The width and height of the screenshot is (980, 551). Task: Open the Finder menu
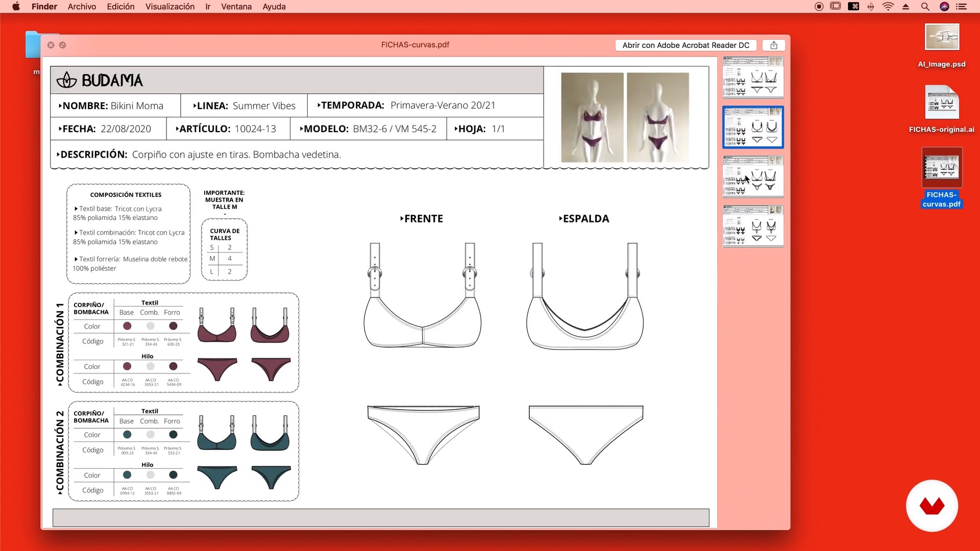click(44, 7)
